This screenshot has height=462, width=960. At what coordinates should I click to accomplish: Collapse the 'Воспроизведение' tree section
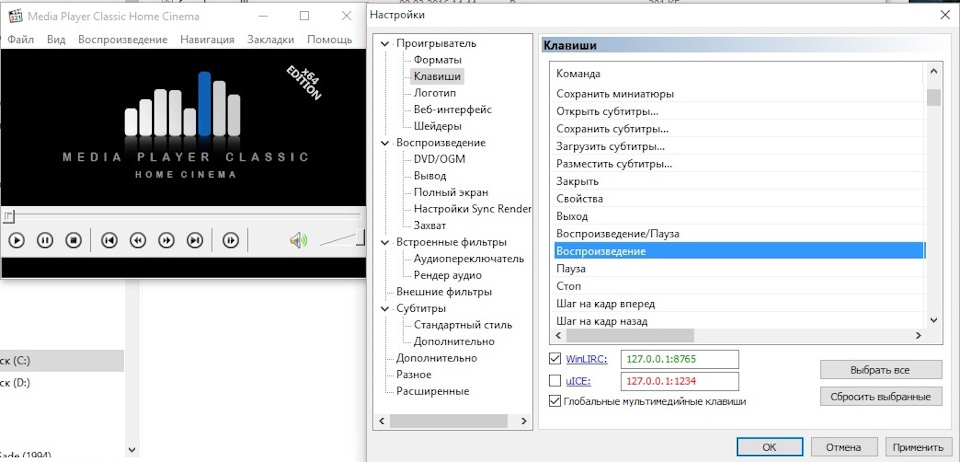386,143
